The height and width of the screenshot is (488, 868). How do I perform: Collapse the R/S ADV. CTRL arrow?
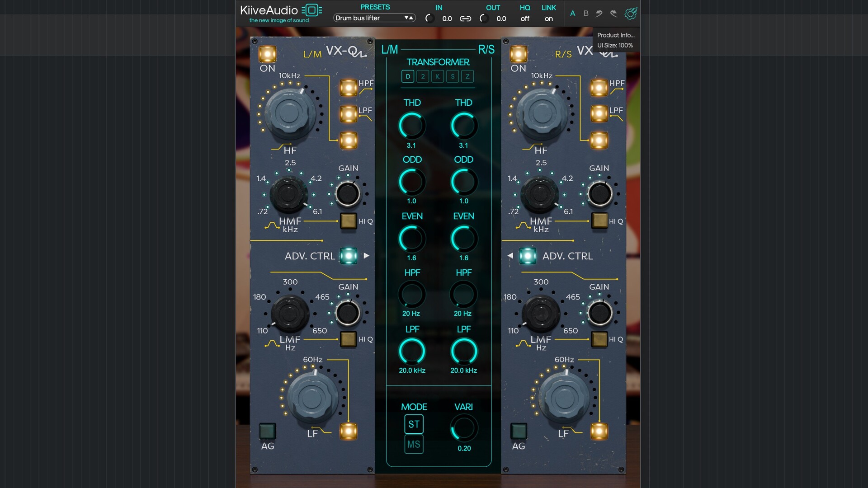(510, 256)
